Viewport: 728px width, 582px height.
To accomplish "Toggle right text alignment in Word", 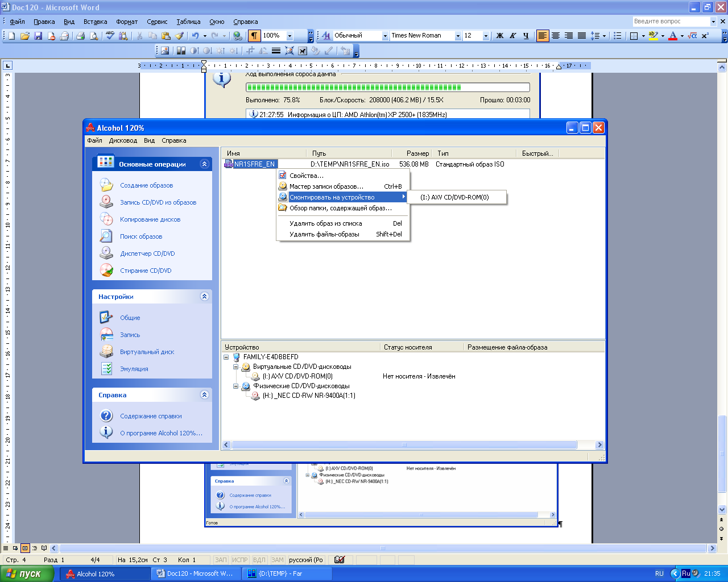I will click(x=569, y=35).
